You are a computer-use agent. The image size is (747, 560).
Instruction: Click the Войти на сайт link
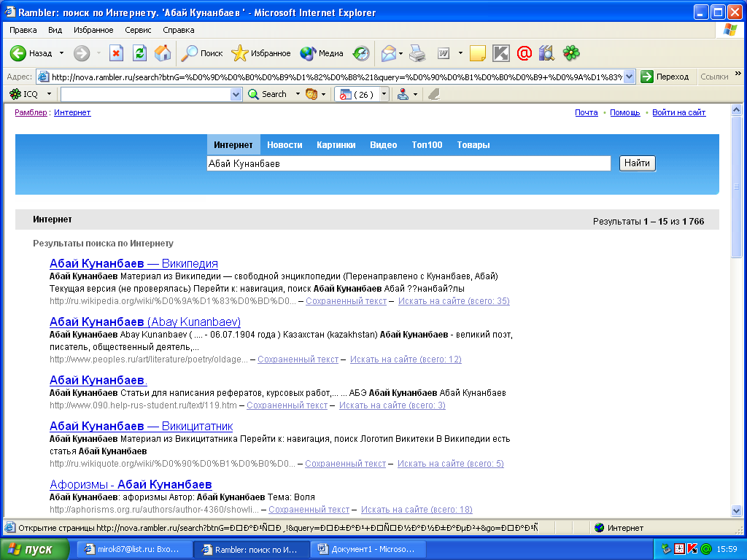679,112
